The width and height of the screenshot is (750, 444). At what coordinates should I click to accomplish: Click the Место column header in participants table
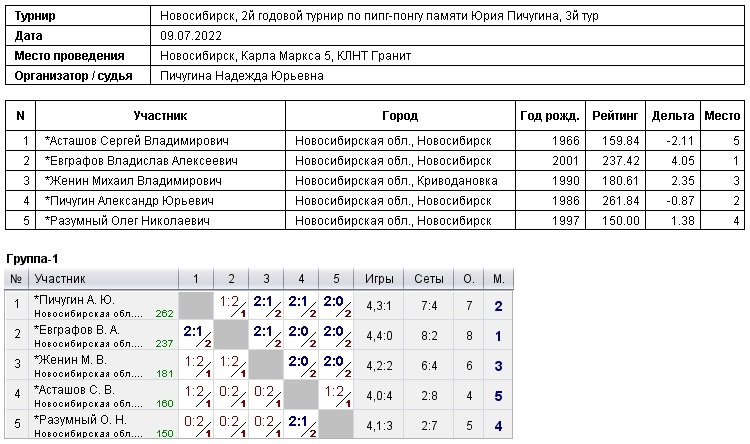click(722, 116)
